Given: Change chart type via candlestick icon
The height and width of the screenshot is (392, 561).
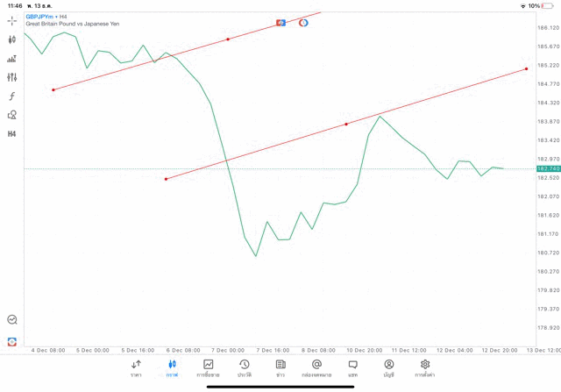Looking at the screenshot, I should (x=12, y=39).
